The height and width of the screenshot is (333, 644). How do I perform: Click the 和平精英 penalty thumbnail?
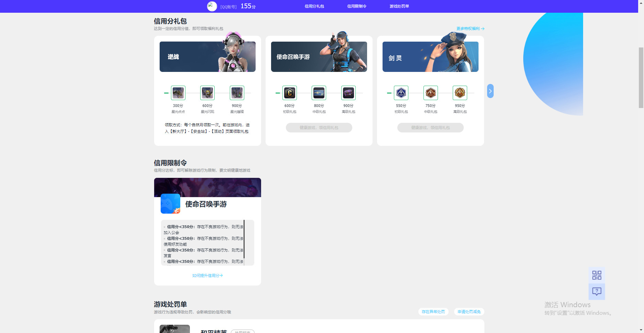175,329
